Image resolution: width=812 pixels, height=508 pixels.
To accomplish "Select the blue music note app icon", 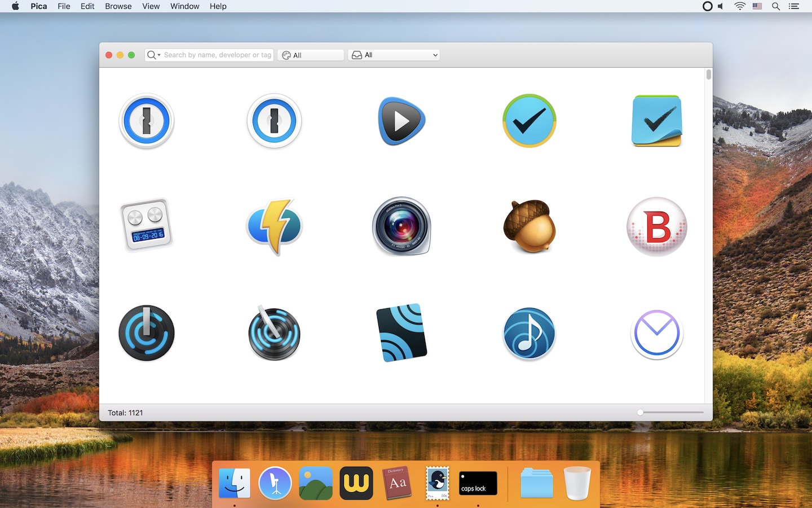I will coord(529,334).
